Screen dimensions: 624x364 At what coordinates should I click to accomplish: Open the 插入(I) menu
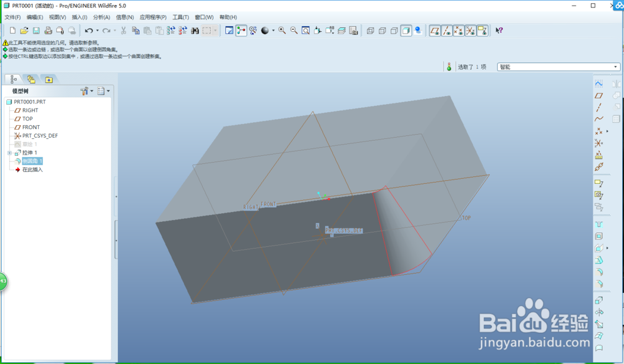pyautogui.click(x=79, y=17)
